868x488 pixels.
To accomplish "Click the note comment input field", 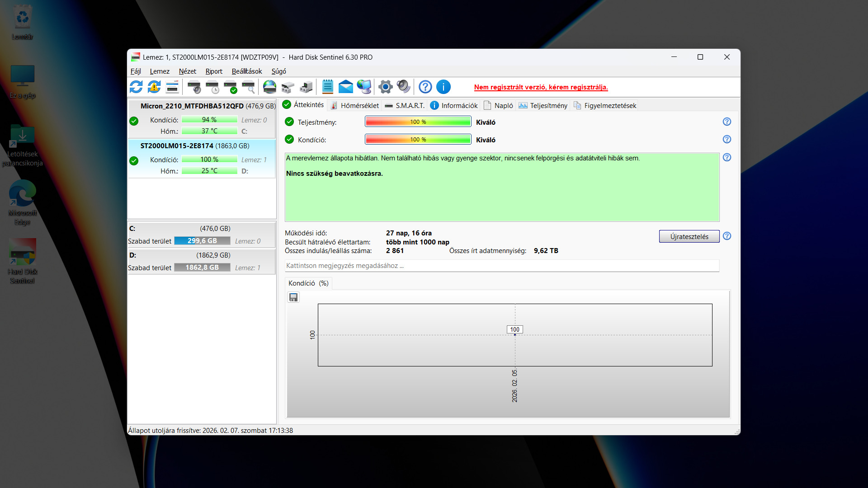I will tap(502, 266).
